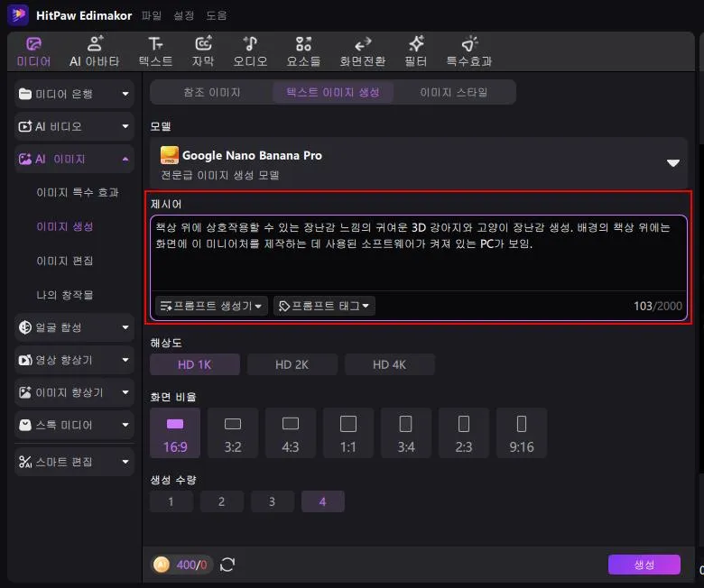Open the 요소들 (elements) toolbar tab
The height and width of the screenshot is (588, 704).
click(x=303, y=52)
